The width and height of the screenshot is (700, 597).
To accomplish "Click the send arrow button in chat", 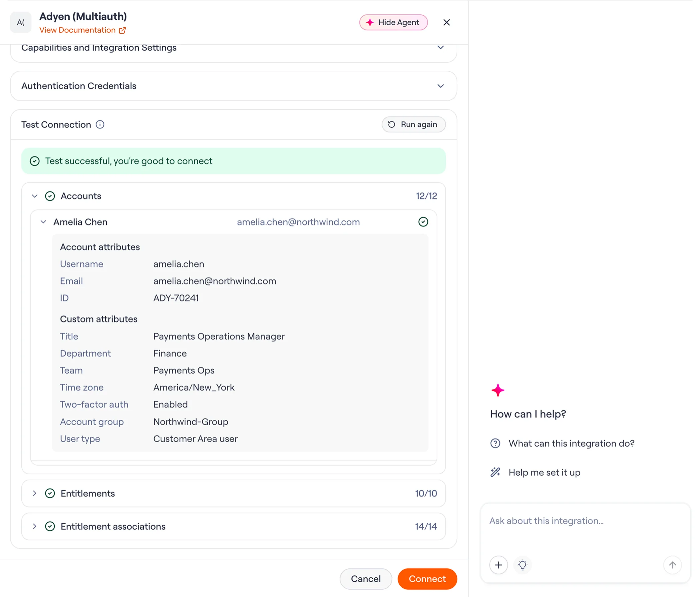I will (673, 565).
